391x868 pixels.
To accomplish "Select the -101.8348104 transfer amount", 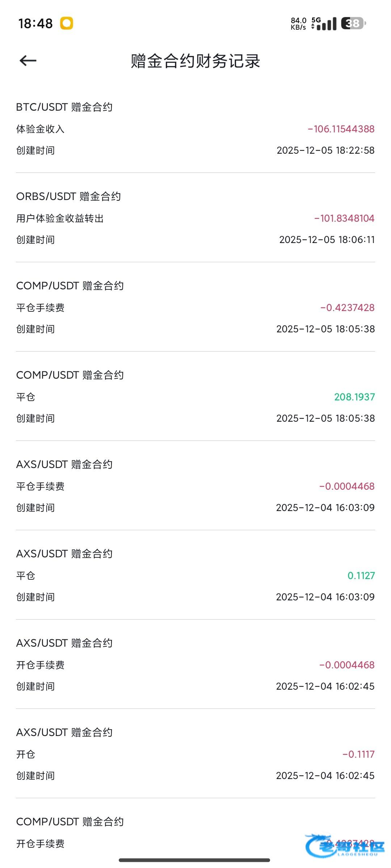I will [344, 218].
